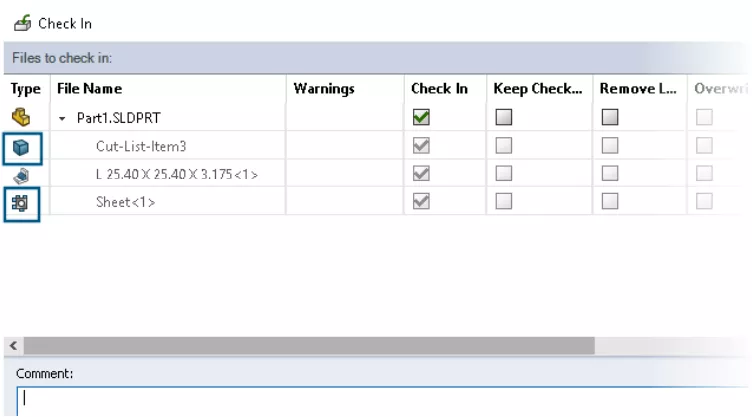Click the Check In column header
Viewport: 752px width, 417px height.
pos(439,89)
